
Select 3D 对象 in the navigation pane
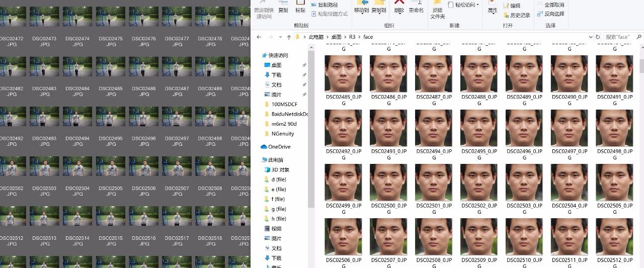tap(276, 169)
